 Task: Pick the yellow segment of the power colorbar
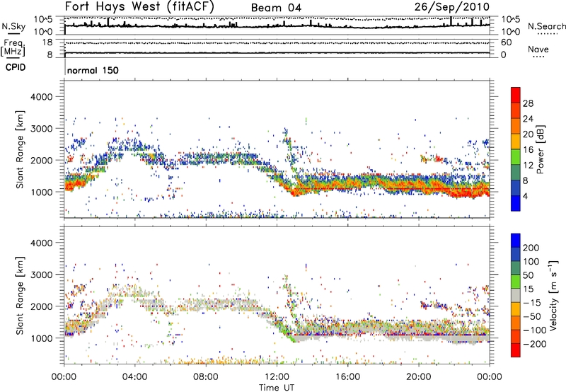[516, 142]
